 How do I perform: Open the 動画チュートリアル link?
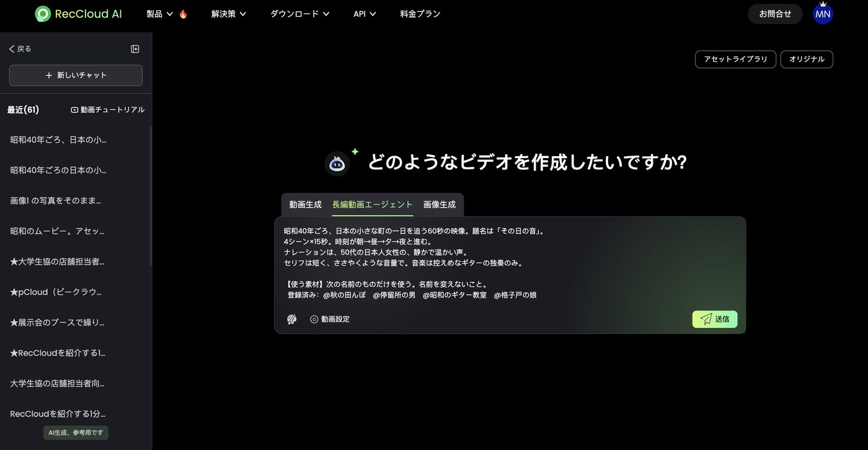108,110
